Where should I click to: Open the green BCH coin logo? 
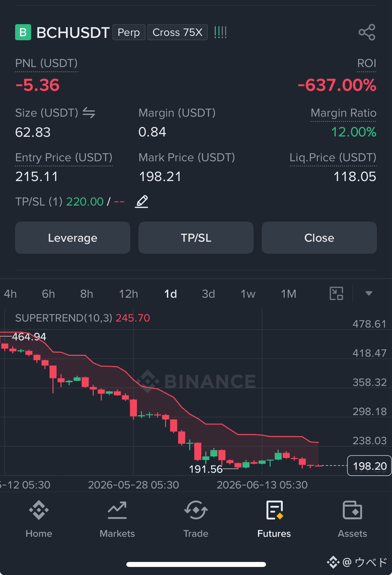coord(23,32)
